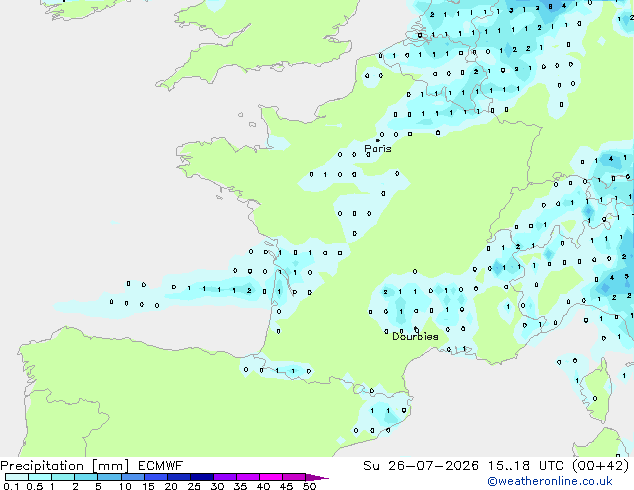
Task: Click the '35' legend scale label
Action: (240, 486)
